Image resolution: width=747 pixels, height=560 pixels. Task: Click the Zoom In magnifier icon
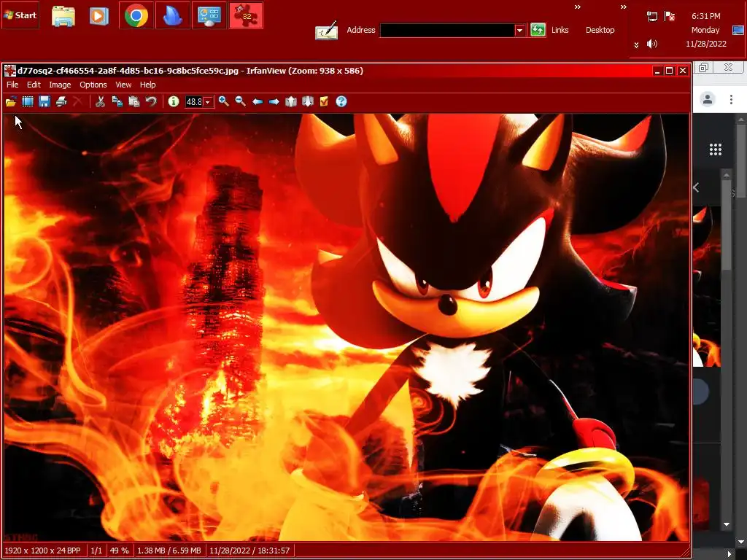[x=223, y=101]
